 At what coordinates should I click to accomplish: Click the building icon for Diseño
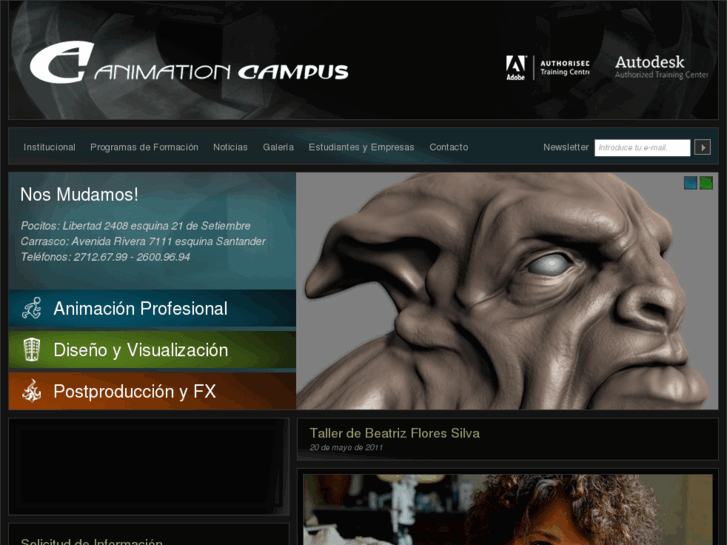(x=32, y=350)
